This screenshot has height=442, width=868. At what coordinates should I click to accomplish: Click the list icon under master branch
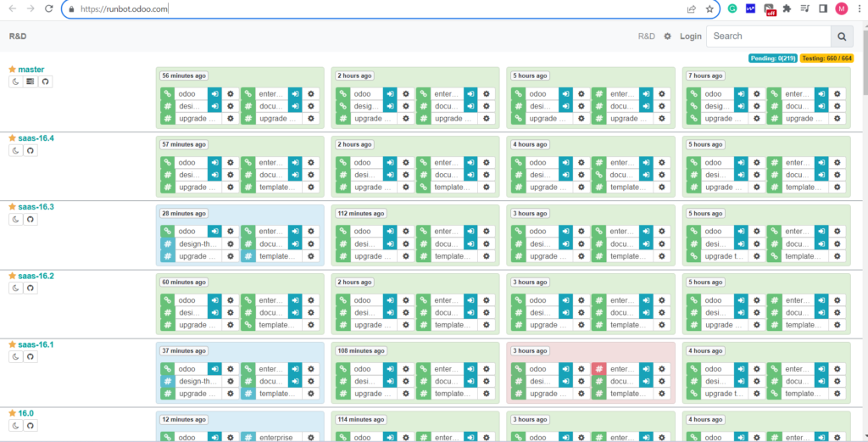31,81
